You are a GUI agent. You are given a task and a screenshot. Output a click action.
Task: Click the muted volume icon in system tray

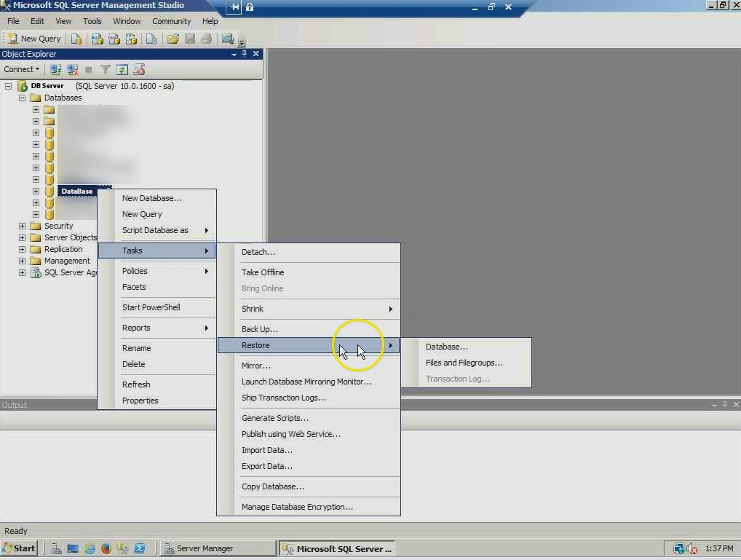tap(692, 548)
